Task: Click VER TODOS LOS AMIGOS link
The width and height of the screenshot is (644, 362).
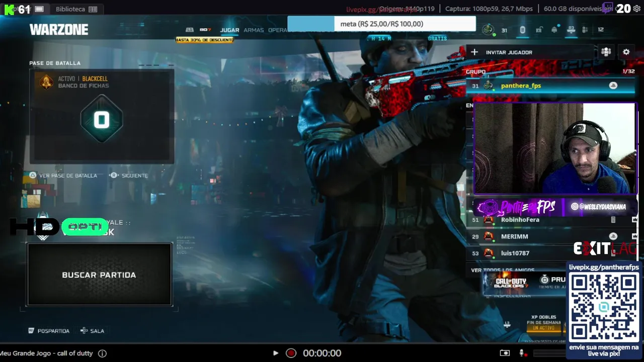Action: click(503, 270)
